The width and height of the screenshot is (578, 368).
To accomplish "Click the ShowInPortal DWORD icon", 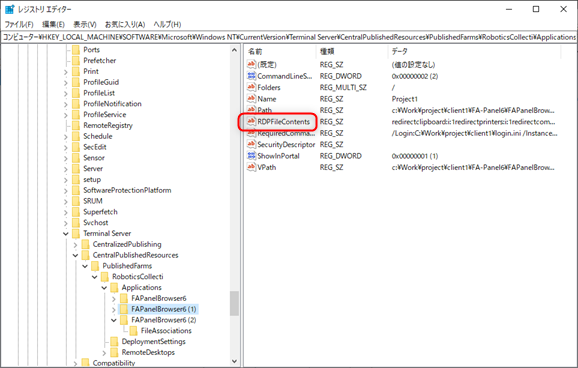I will click(251, 156).
